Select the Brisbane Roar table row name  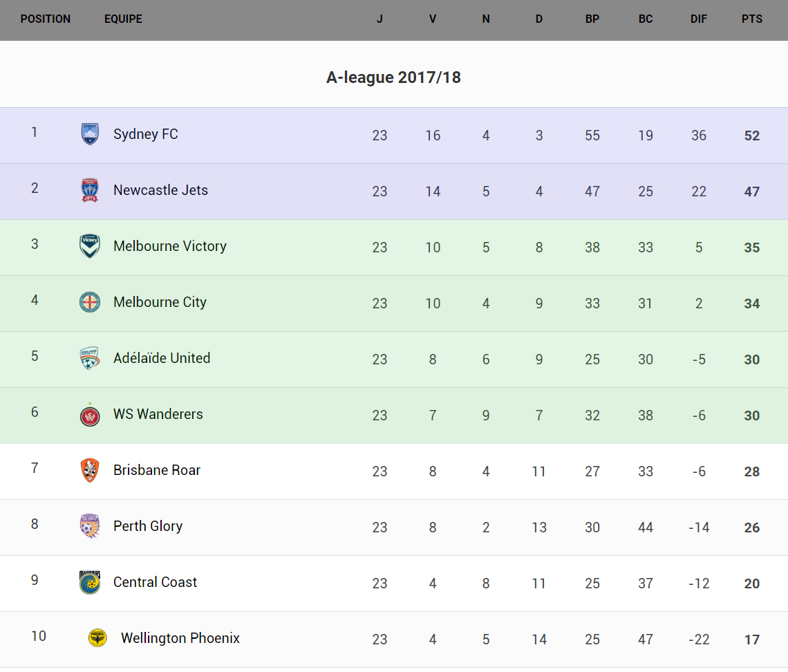tap(157, 470)
